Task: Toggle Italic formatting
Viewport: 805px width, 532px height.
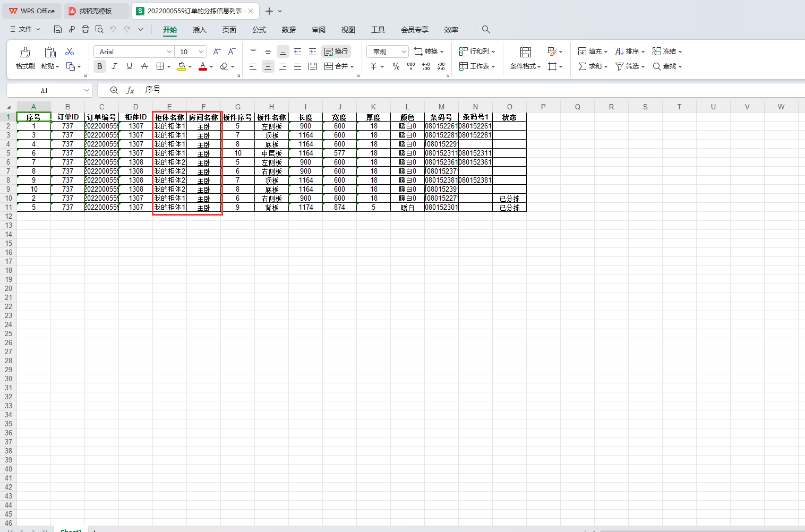Action: [114, 66]
